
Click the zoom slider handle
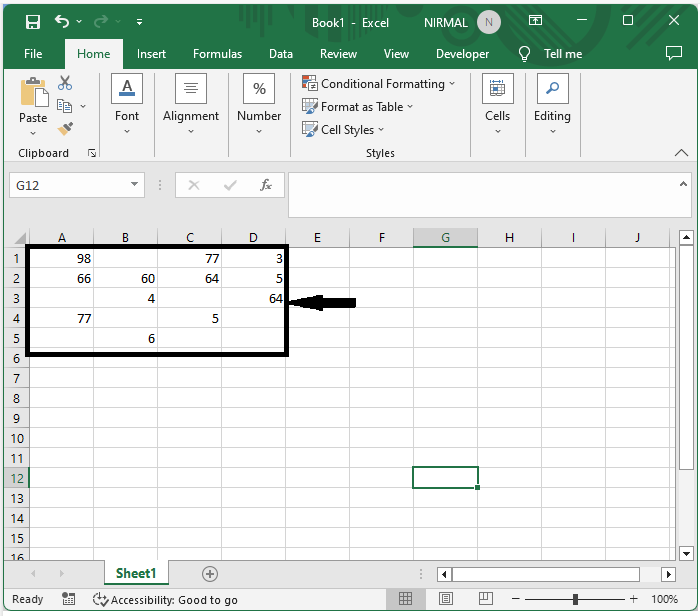click(575, 599)
